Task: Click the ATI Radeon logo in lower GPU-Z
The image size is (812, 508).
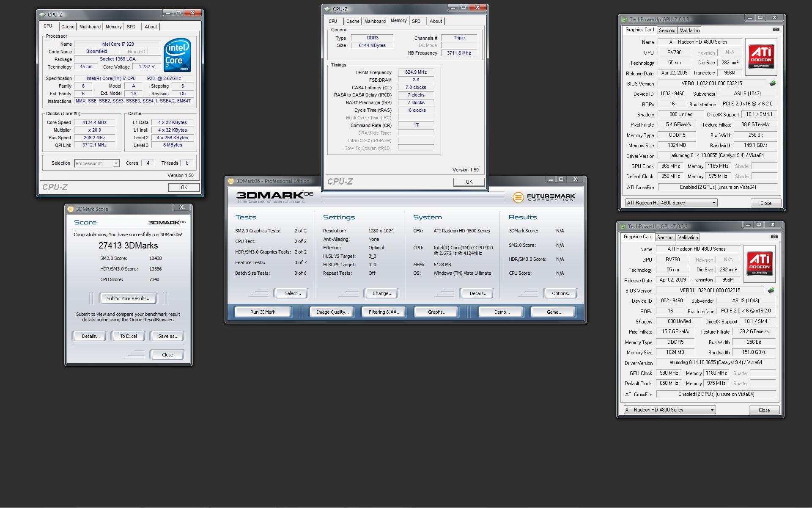Action: 760,264
